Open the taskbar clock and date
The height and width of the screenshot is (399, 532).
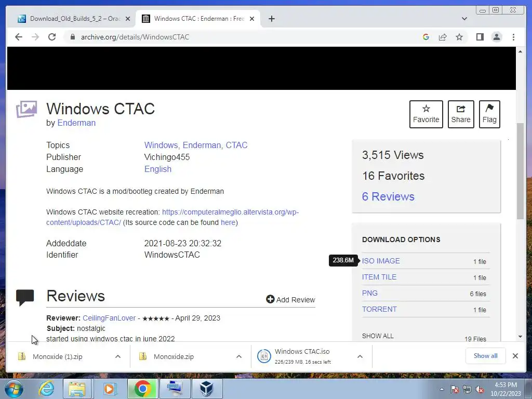tap(506, 389)
